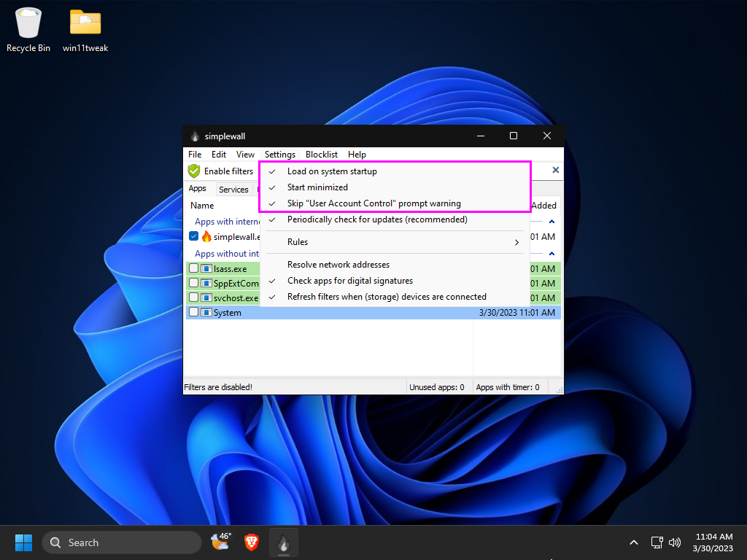The height and width of the screenshot is (560, 747).
Task: Click the svchost.exe application icon
Action: 206,298
